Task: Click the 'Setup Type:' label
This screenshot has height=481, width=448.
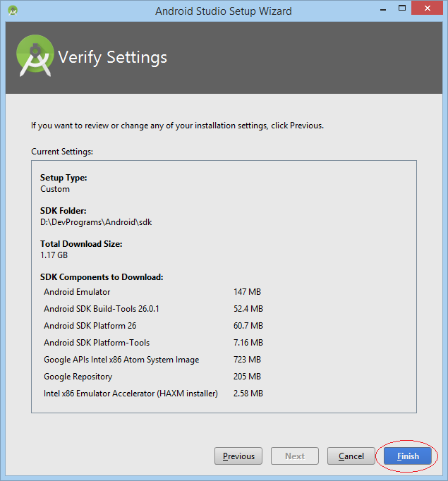Action: pyautogui.click(x=63, y=178)
